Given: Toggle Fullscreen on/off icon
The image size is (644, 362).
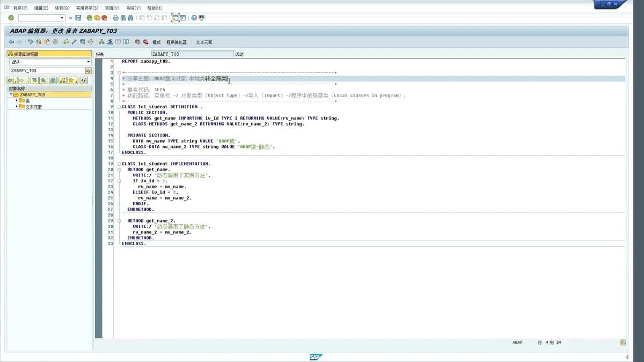Looking at the screenshot, I should 118,42.
